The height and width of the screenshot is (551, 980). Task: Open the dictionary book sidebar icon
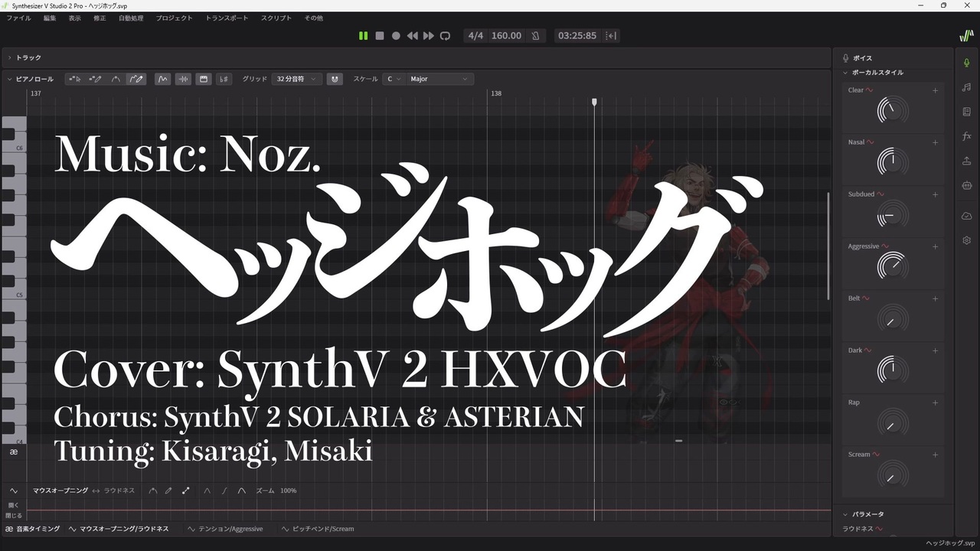pos(967,112)
